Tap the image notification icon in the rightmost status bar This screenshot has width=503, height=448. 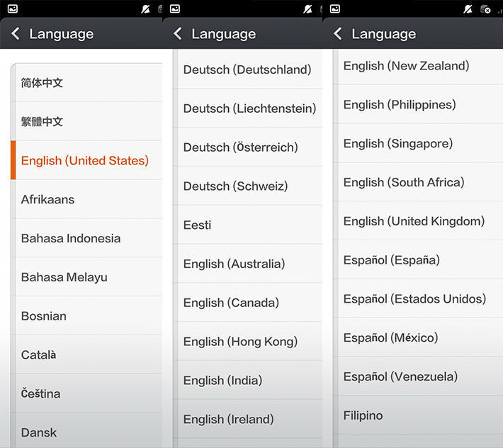click(335, 9)
